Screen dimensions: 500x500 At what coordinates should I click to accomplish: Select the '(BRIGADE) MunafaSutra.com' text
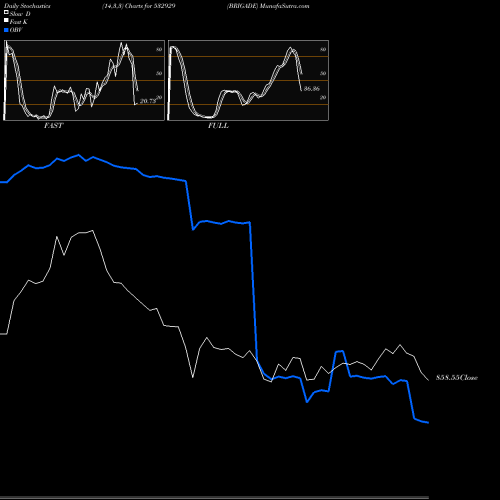click(x=268, y=6)
